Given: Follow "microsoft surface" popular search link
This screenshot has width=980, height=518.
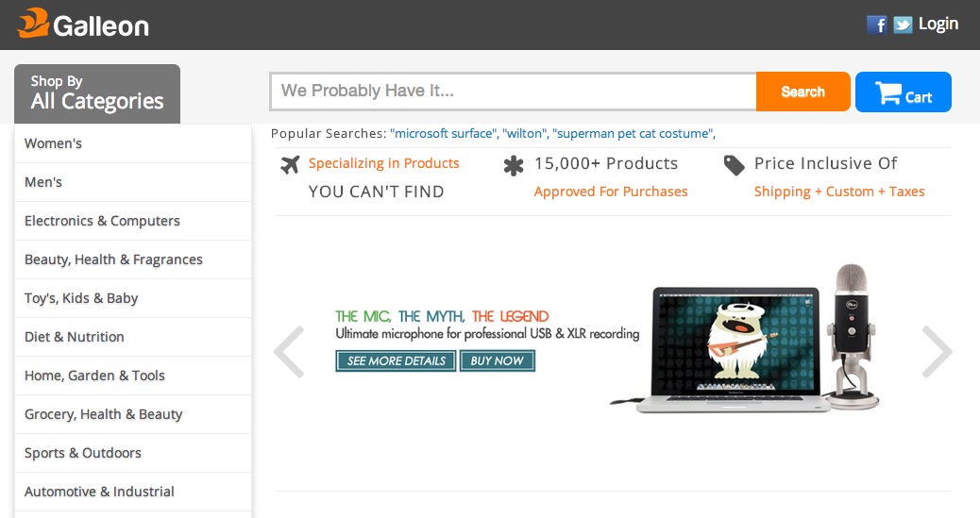Looking at the screenshot, I should pos(444,133).
